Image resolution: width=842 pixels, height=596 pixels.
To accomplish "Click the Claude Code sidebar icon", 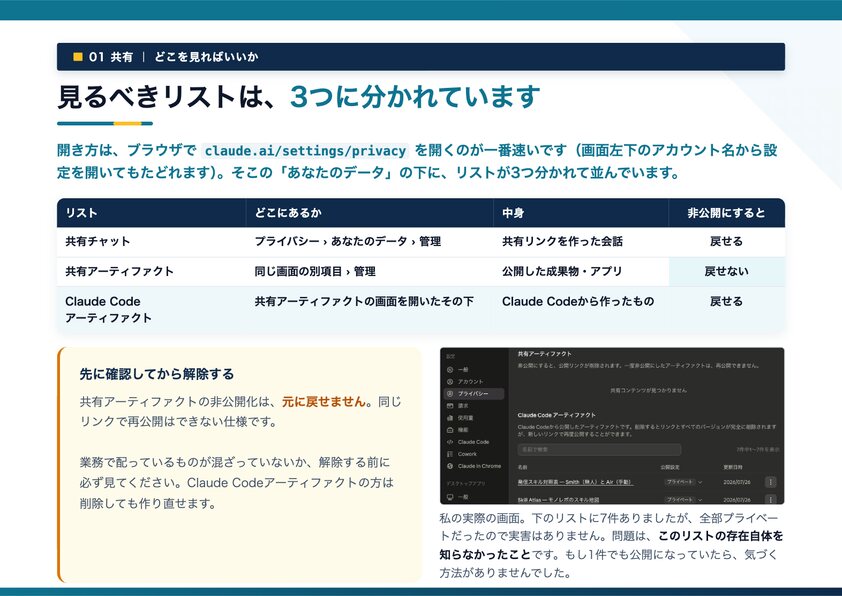I will click(x=450, y=442).
